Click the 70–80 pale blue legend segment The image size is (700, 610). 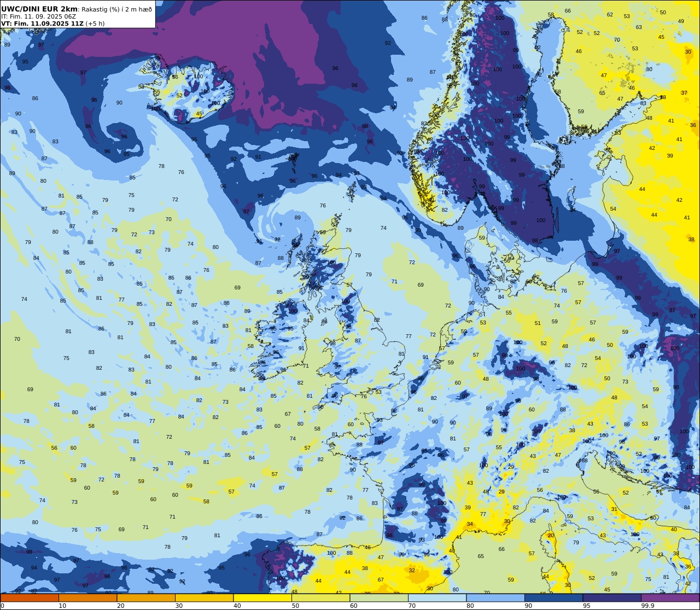point(437,598)
